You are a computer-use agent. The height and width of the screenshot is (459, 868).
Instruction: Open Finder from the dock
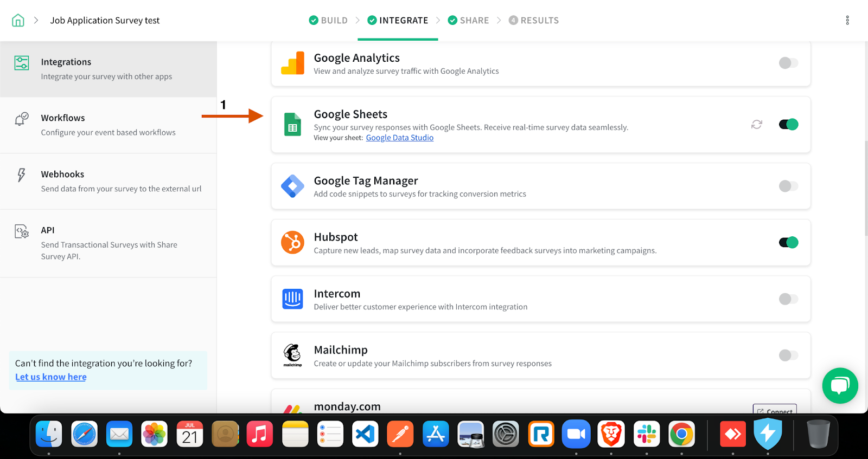pos(49,434)
